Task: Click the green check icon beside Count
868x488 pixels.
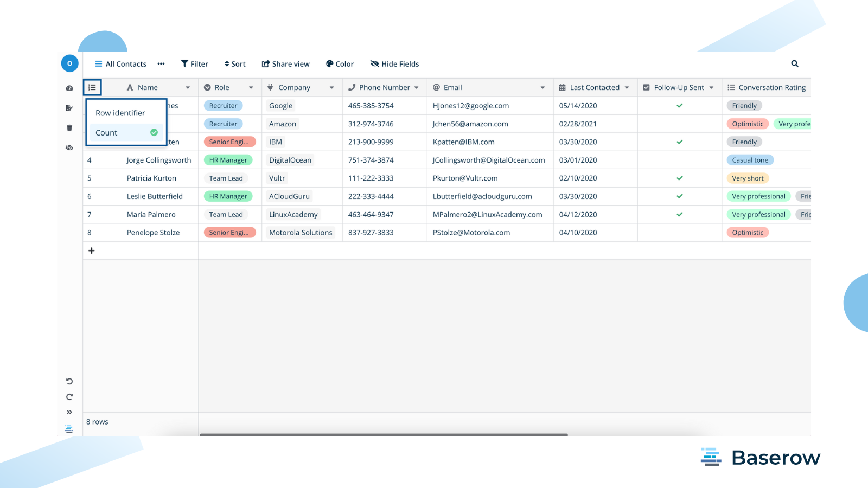Action: click(154, 132)
